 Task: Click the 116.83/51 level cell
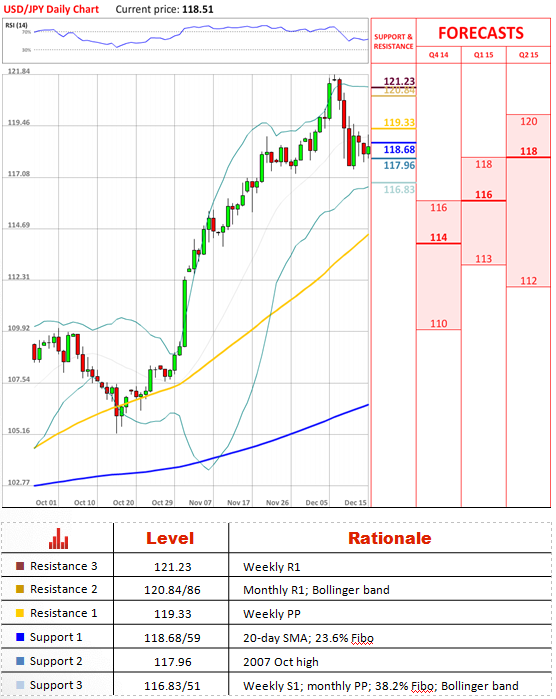pyautogui.click(x=172, y=686)
